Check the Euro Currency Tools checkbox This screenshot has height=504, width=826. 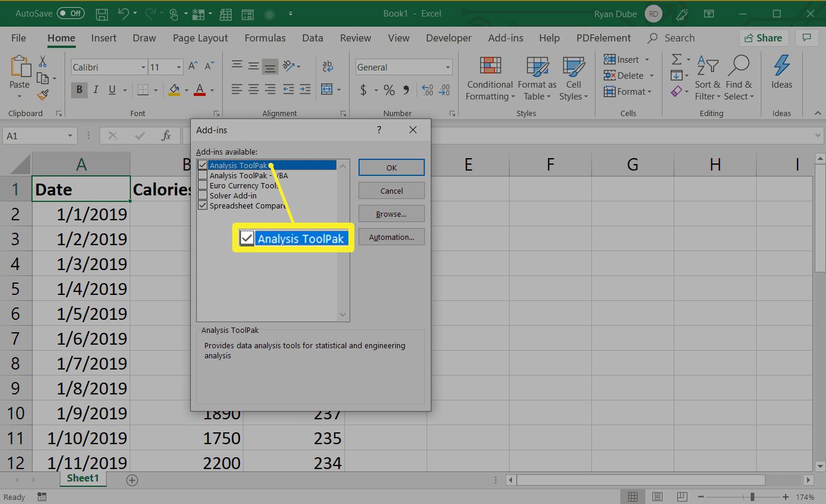click(x=203, y=185)
